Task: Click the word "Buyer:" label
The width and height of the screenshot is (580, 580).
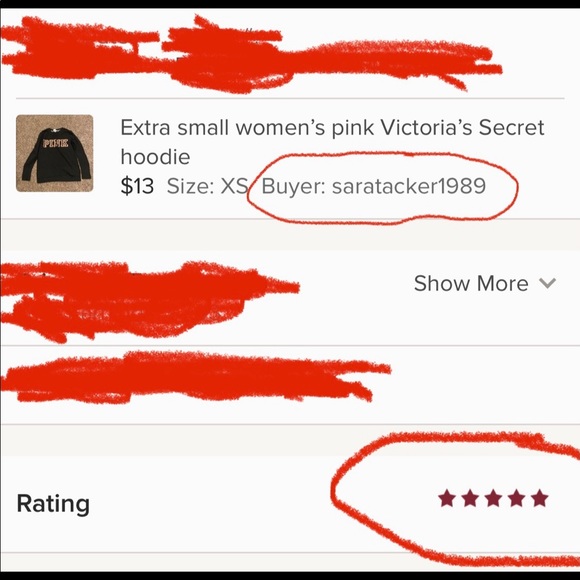Action: [x=293, y=186]
